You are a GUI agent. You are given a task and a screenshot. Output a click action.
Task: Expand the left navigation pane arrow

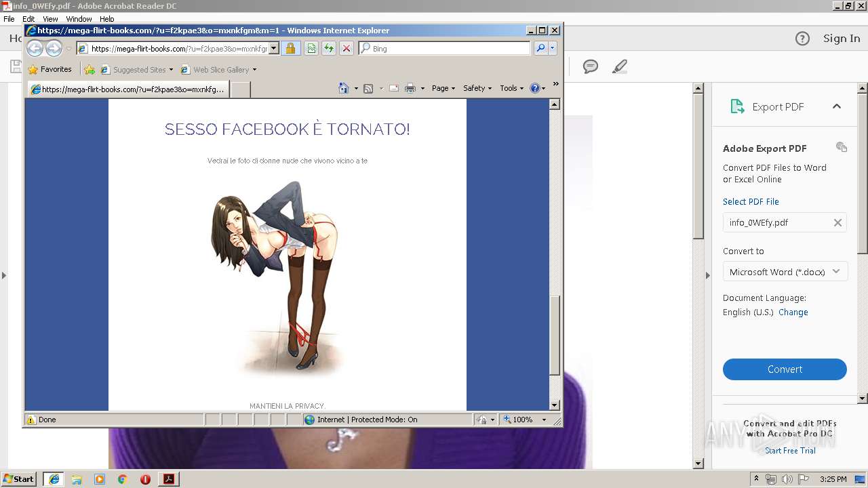point(4,275)
